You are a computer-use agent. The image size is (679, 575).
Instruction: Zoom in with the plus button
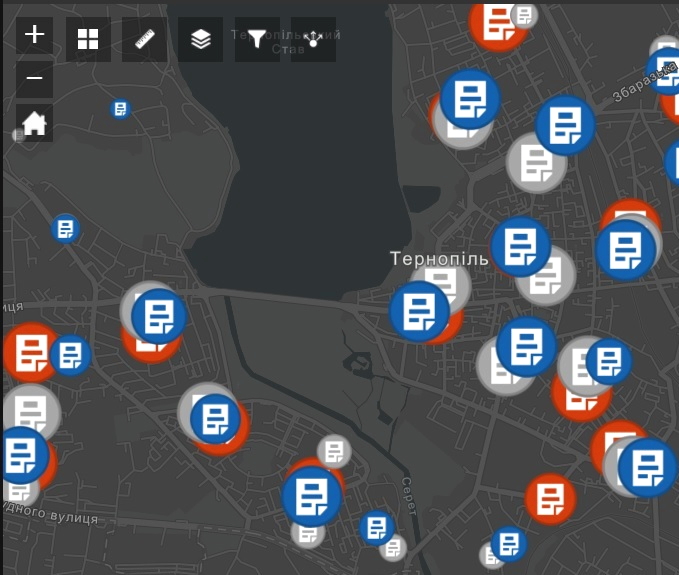[35, 35]
